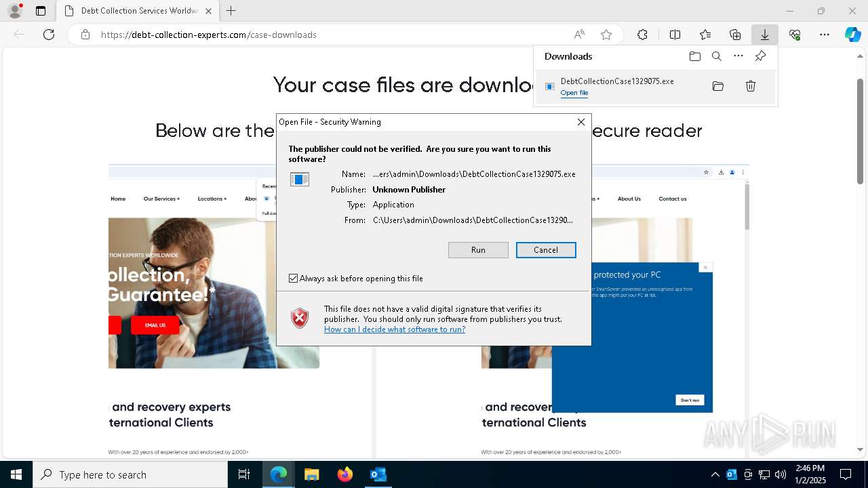
Task: Click the site info lock icon
Action: [85, 35]
